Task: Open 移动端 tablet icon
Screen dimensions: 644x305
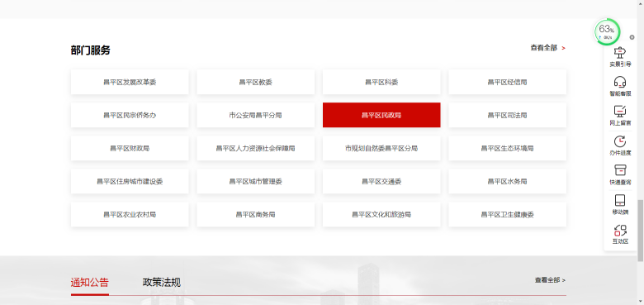Action: coord(620,200)
